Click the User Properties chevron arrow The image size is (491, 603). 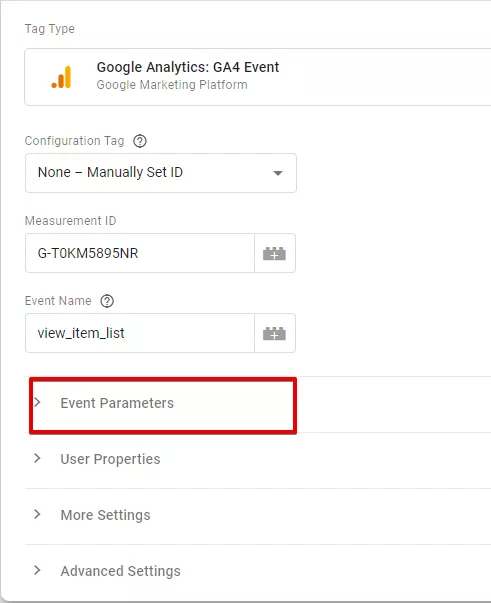[x=37, y=458]
